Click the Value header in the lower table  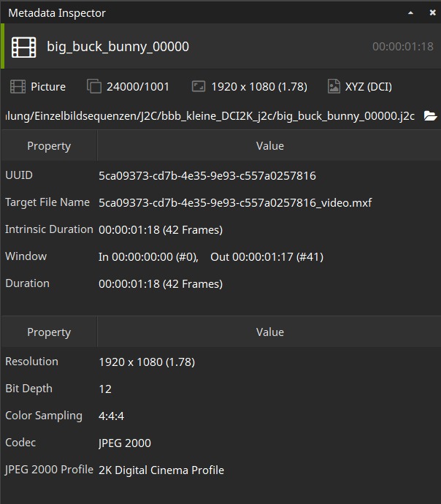coord(269,332)
